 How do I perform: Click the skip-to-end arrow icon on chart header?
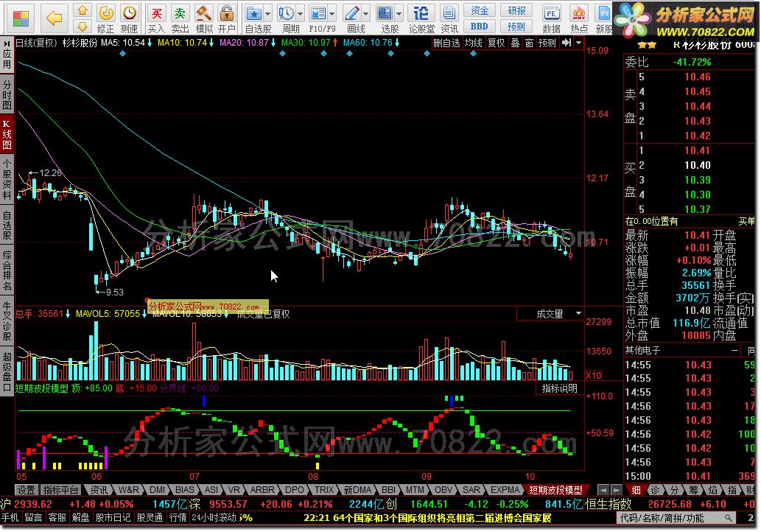pos(566,43)
